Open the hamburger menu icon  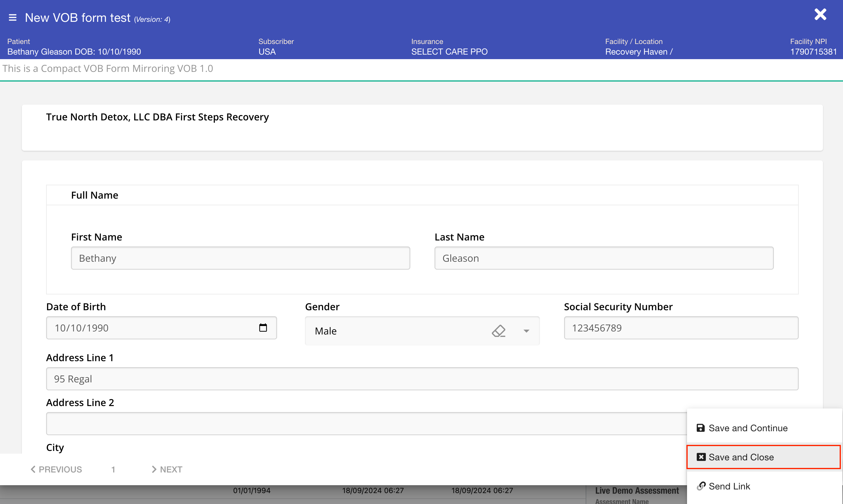click(x=12, y=18)
